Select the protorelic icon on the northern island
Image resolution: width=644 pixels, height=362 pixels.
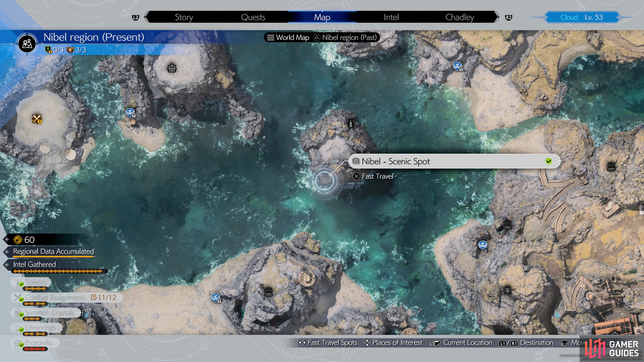[x=172, y=68]
